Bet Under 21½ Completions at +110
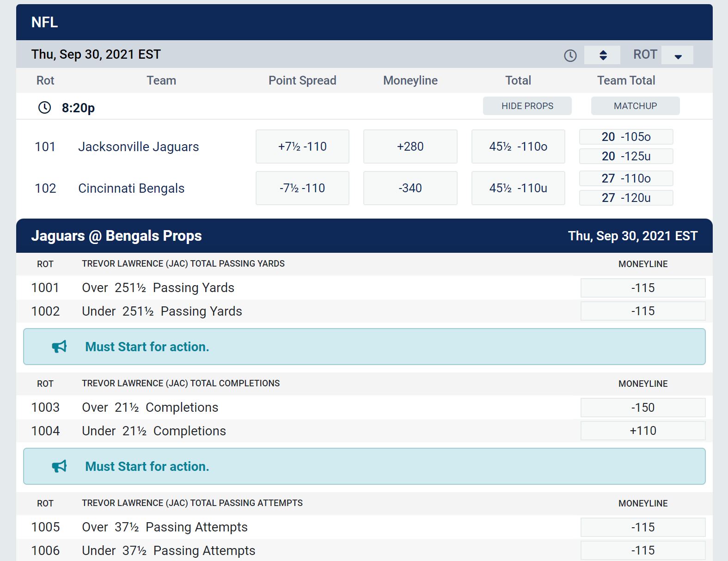 tap(643, 431)
